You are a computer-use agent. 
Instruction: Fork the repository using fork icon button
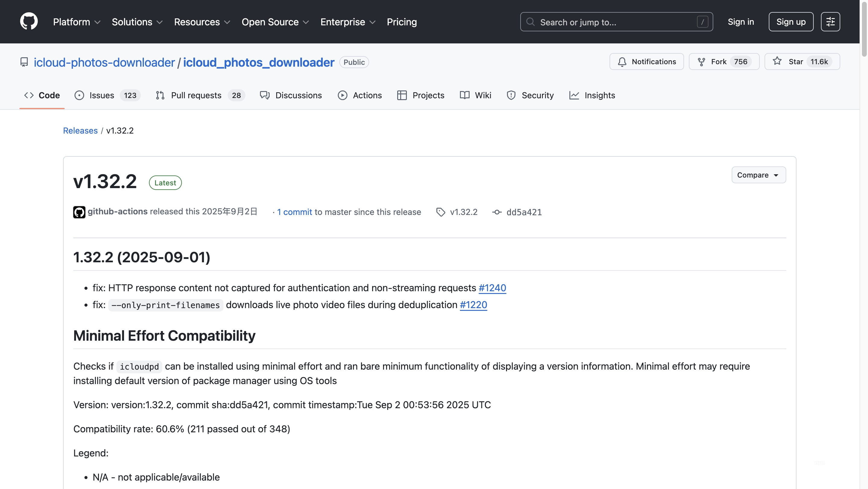coord(724,62)
